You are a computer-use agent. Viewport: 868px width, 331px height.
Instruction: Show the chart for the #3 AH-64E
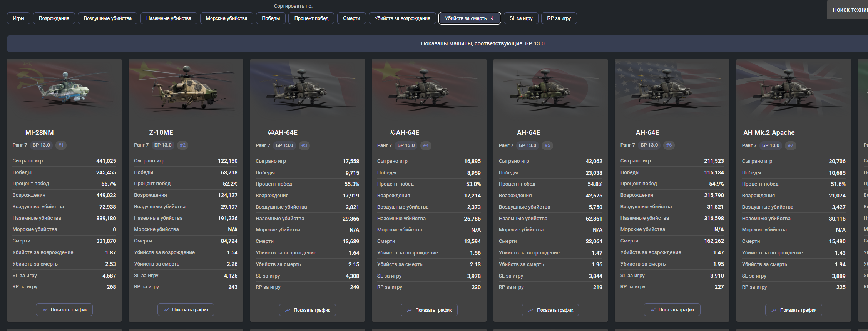point(308,310)
